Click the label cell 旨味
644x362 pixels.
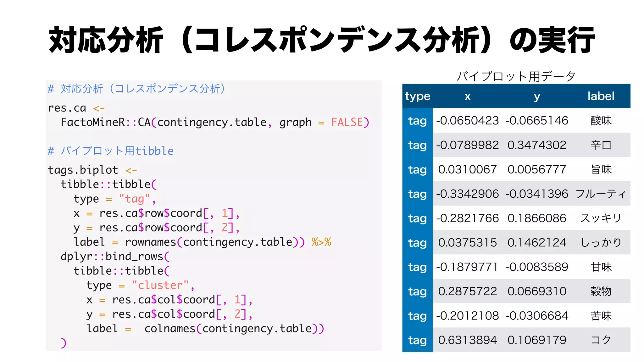(x=601, y=170)
